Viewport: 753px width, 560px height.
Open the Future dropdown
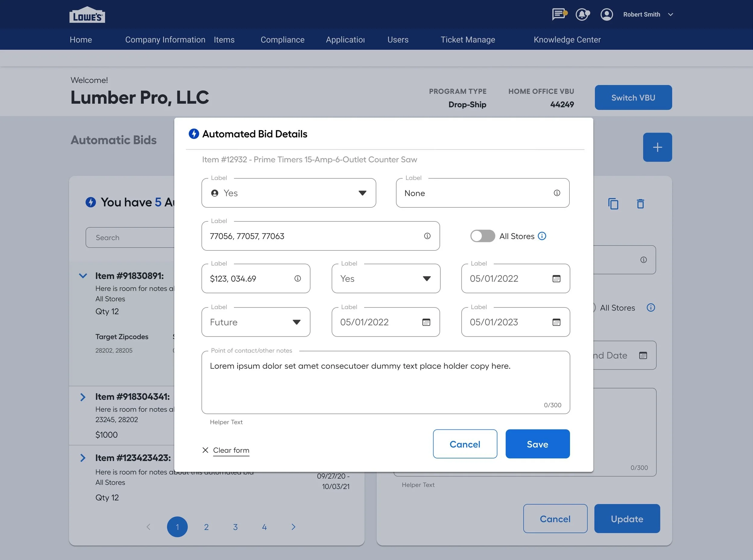pyautogui.click(x=256, y=322)
